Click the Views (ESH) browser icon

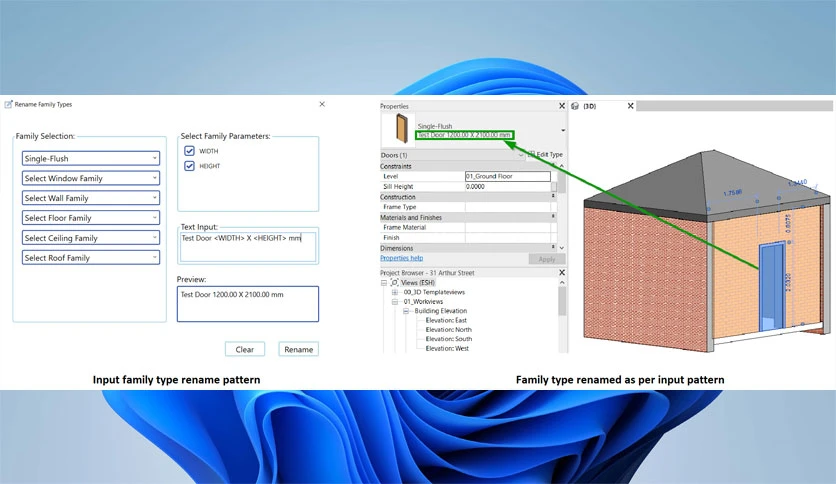pos(395,283)
